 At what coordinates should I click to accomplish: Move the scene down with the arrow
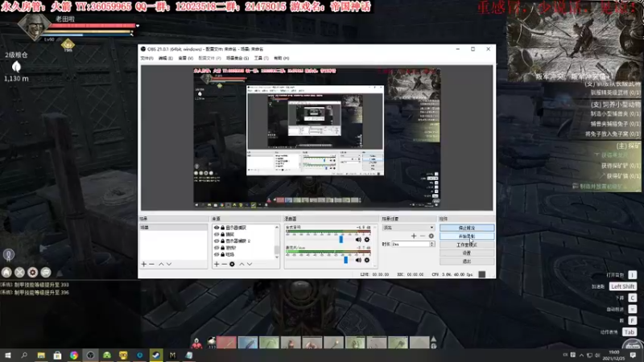[x=169, y=265]
